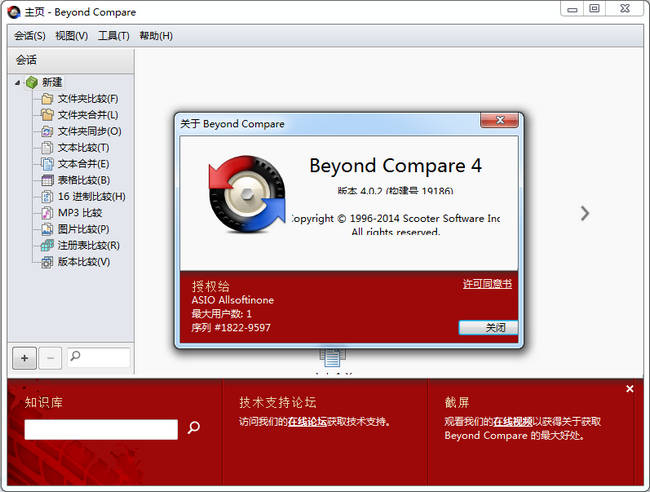
Task: Select 文本比较(T) in session tree
Action: (x=83, y=148)
